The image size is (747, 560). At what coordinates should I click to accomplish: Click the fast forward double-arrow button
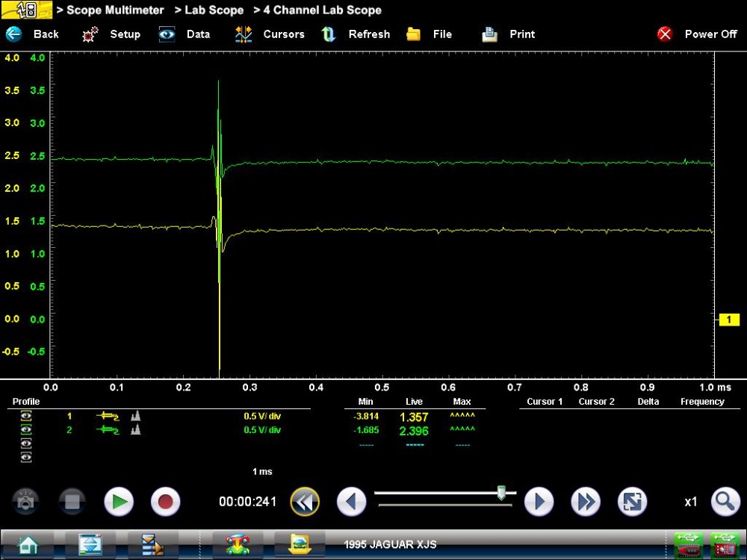coord(586,502)
